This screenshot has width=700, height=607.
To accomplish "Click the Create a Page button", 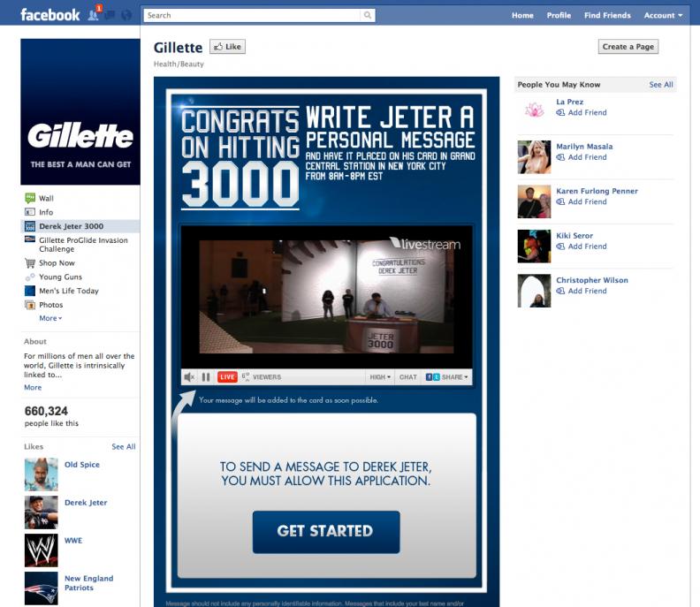I will 628,47.
